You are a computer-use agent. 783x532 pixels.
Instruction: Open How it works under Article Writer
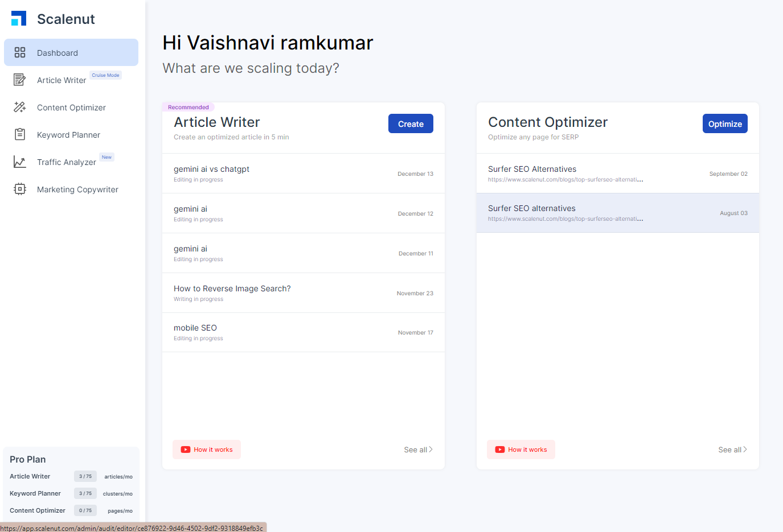point(207,449)
